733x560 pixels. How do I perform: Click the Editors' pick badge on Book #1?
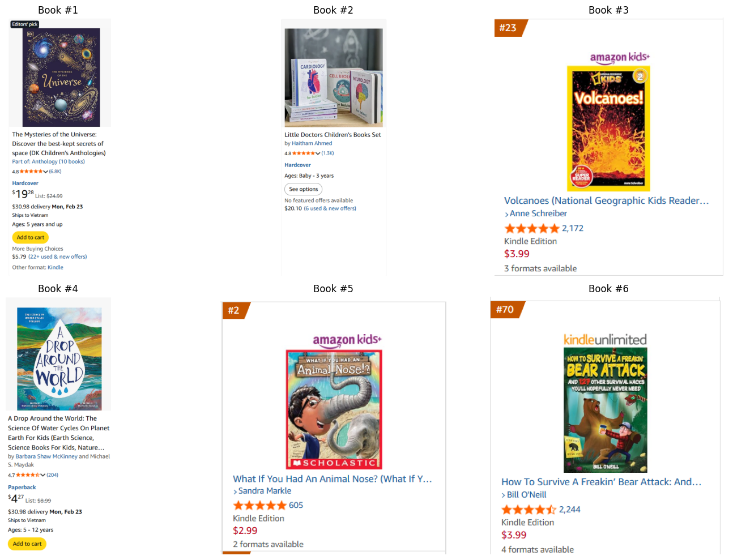click(25, 24)
